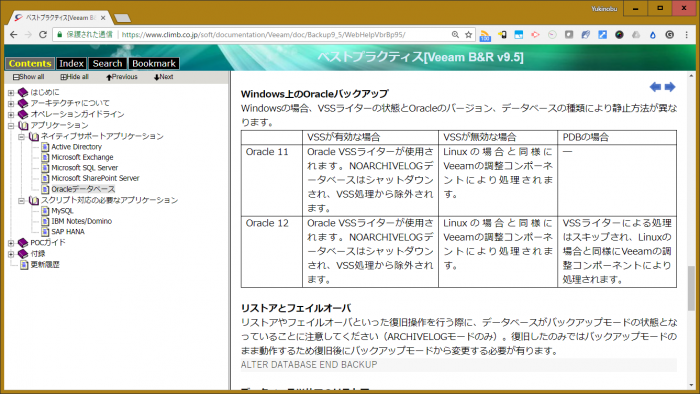
Task: Collapse the アプリケーション tree node
Action: point(11,126)
